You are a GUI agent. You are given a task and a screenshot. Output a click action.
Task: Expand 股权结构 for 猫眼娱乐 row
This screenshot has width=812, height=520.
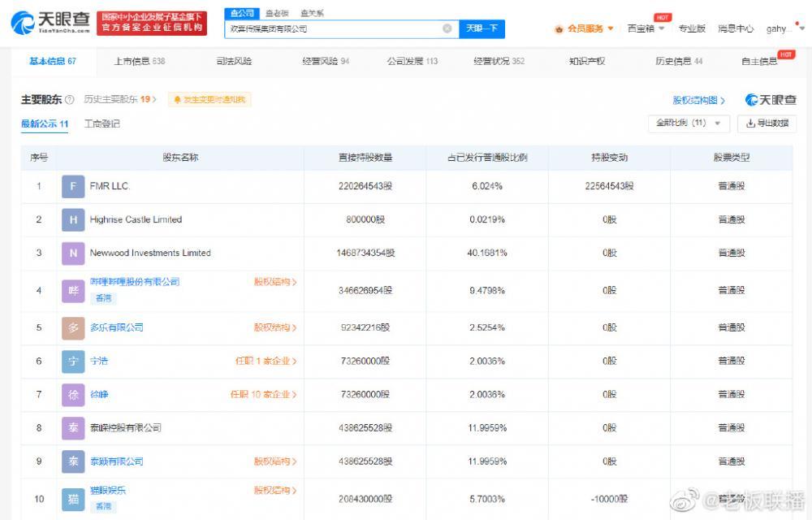coord(275,490)
